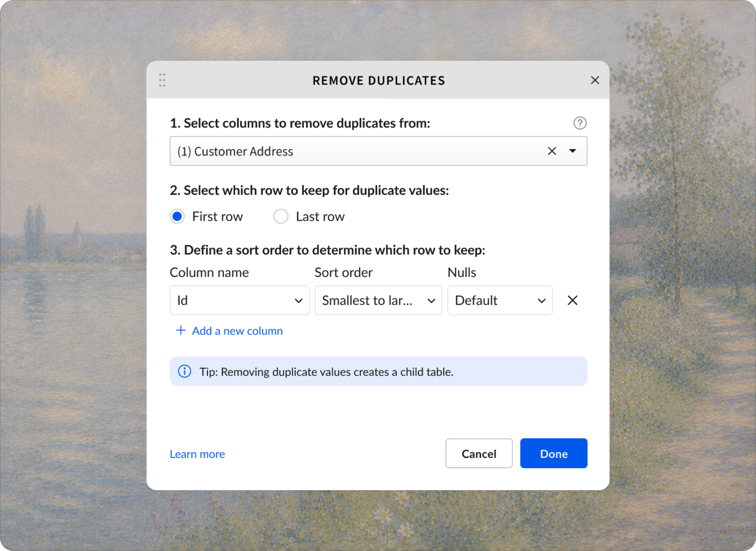Select the Last row radio option

pos(281,216)
